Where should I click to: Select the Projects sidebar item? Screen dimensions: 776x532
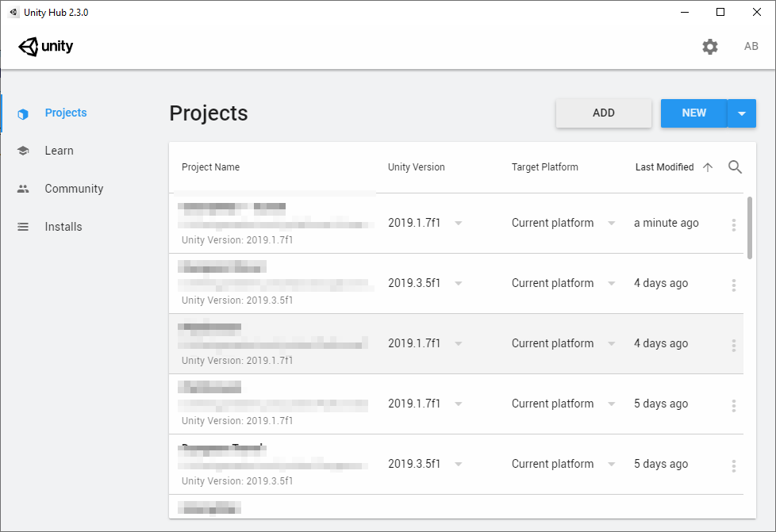(x=65, y=113)
